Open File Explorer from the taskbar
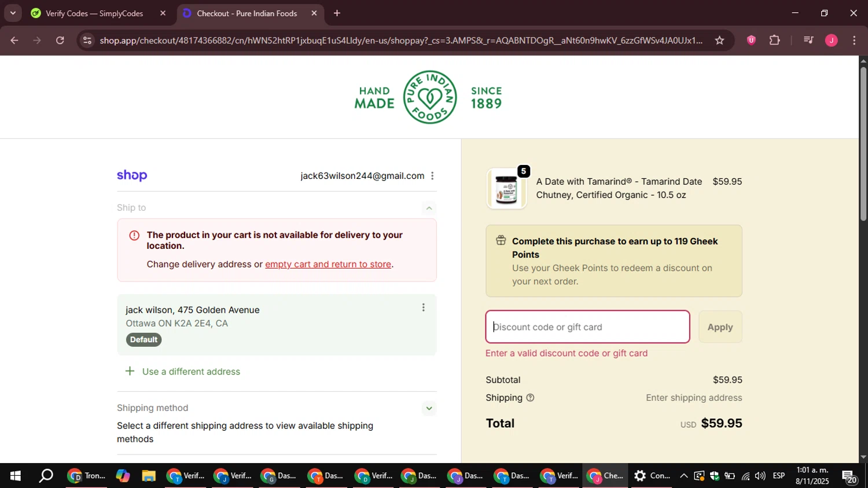The width and height of the screenshot is (868, 488). pyautogui.click(x=149, y=476)
